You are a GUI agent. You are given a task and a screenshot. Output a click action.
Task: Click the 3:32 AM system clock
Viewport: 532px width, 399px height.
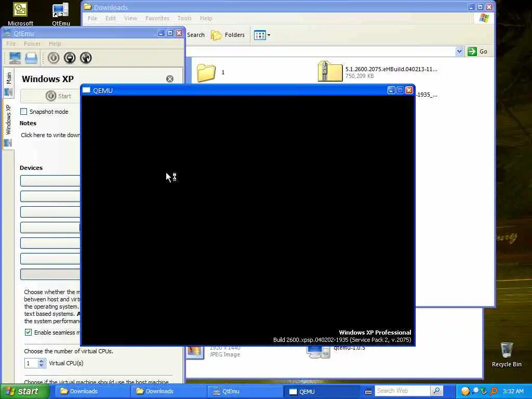[x=513, y=391]
